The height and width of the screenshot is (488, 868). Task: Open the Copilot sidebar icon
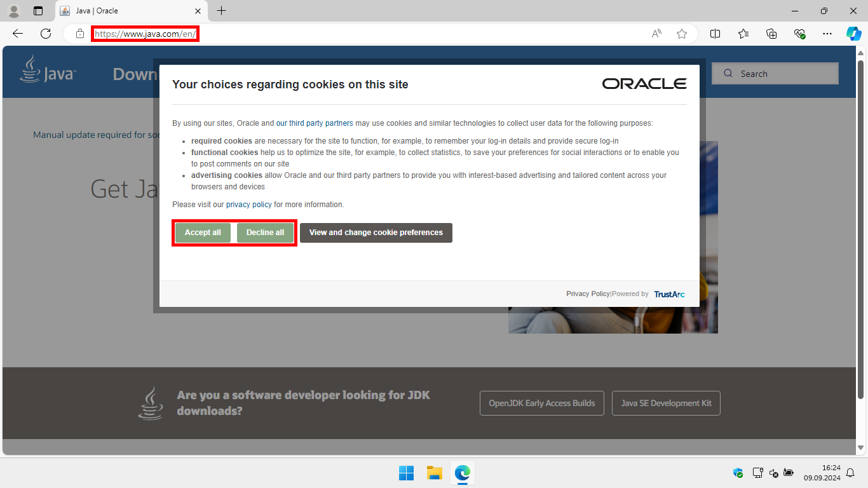[x=853, y=34]
